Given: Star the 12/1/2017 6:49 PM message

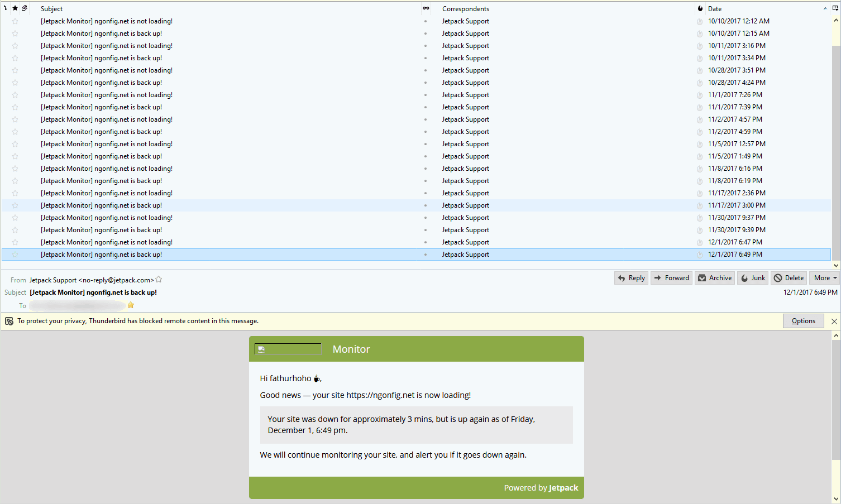Looking at the screenshot, I should (15, 255).
